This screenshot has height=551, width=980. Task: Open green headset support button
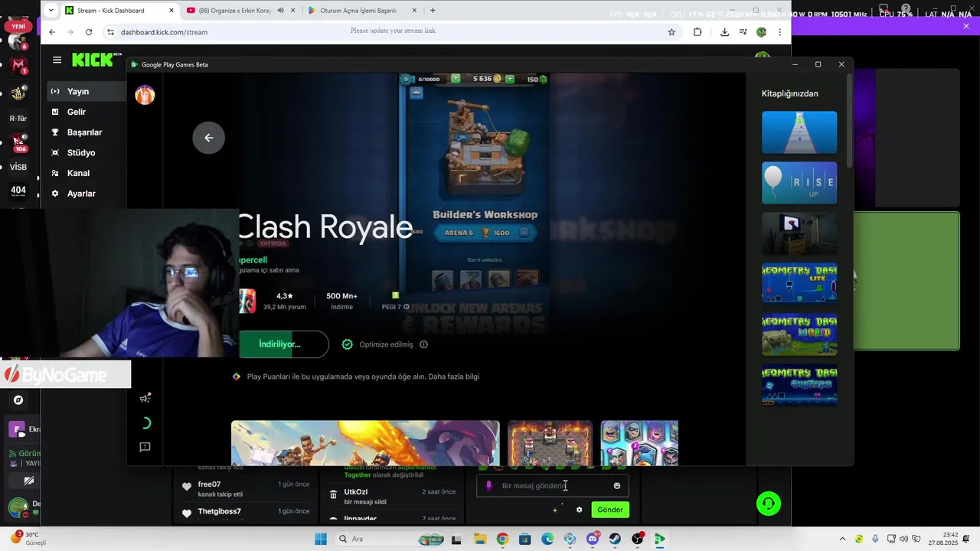769,503
